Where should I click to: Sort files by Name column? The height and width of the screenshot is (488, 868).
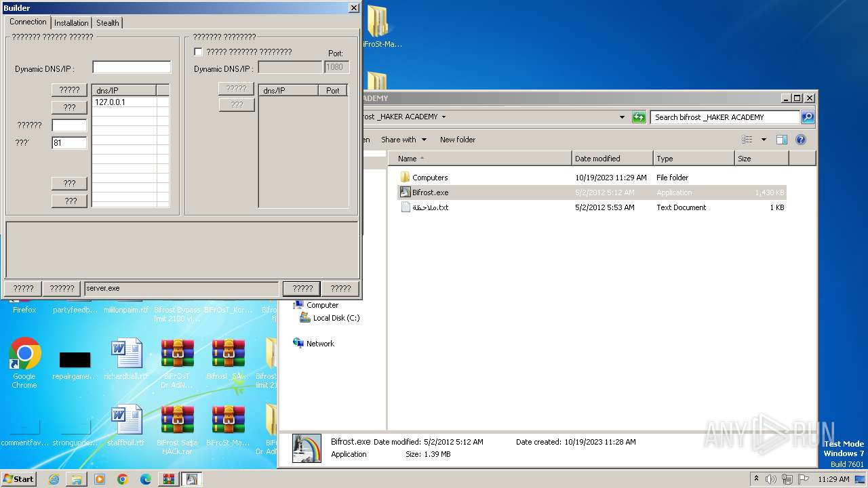click(480, 159)
